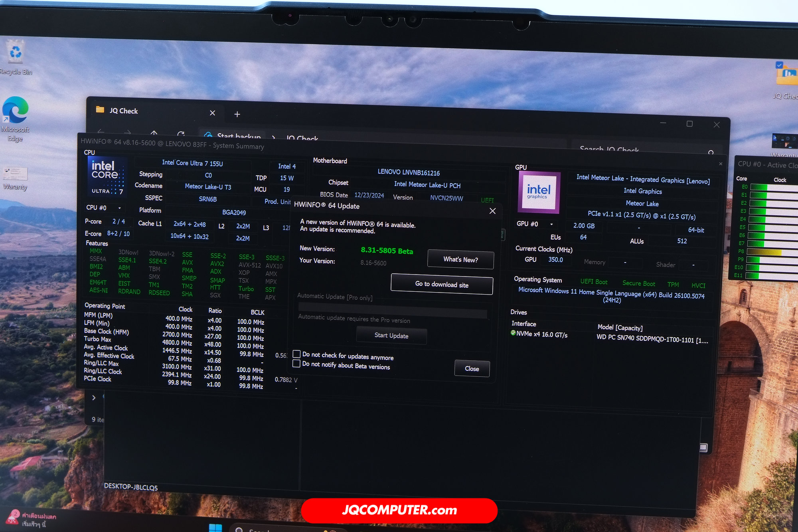Image resolution: width=798 pixels, height=532 pixels.
Task: Click Secure Boot indicator
Action: [x=639, y=283]
